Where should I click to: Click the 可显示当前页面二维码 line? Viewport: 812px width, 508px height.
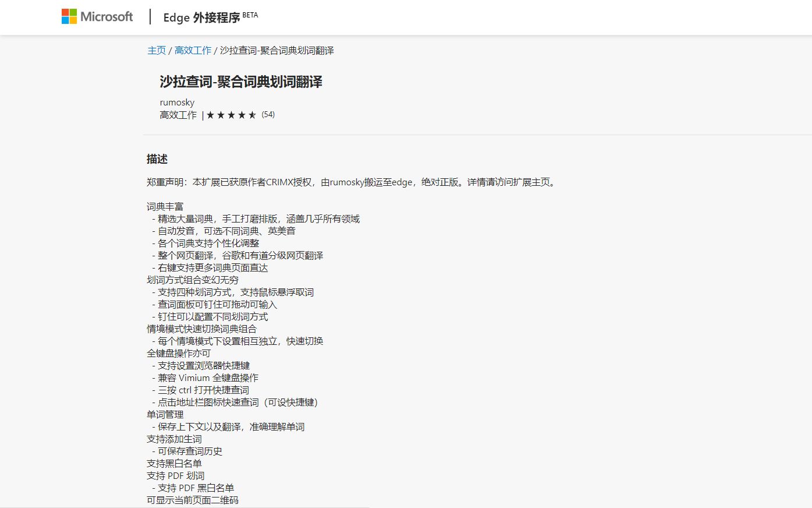[x=193, y=500]
